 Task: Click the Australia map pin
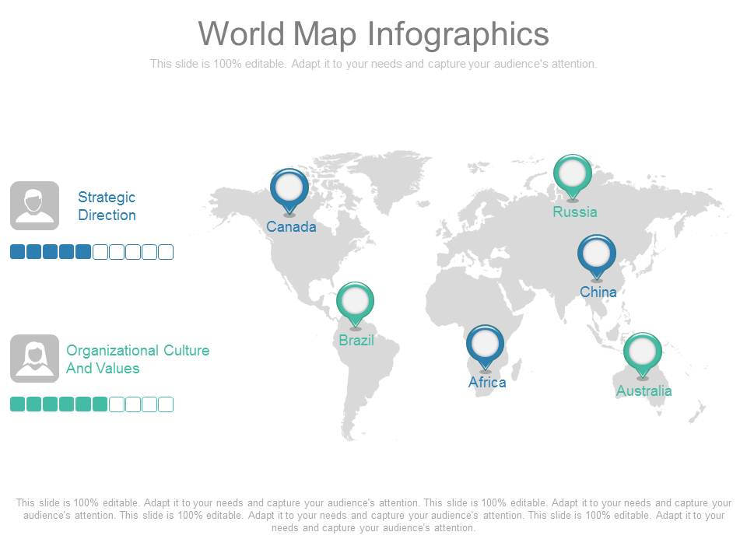click(643, 356)
